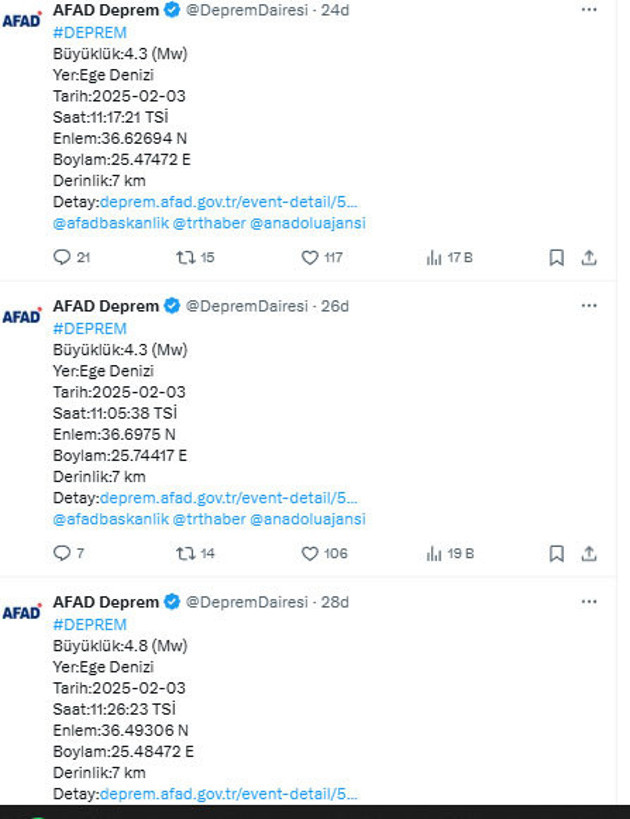Viewport: 630px width, 819px height.
Task: Open more options on the second tweet
Action: (588, 306)
